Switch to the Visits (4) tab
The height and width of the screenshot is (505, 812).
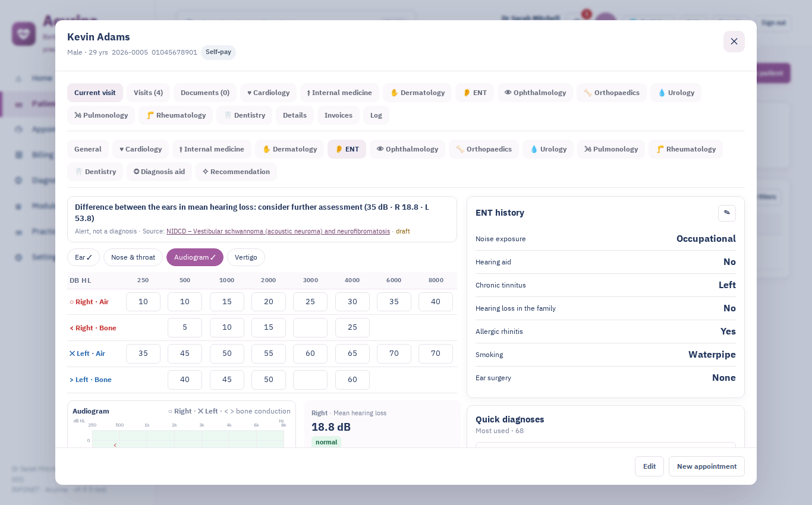(148, 93)
